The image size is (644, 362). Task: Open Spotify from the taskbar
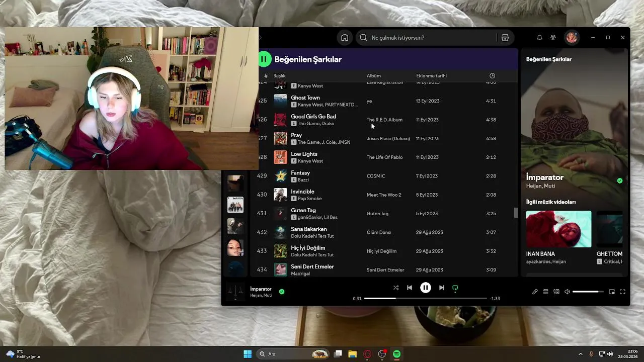click(x=397, y=354)
